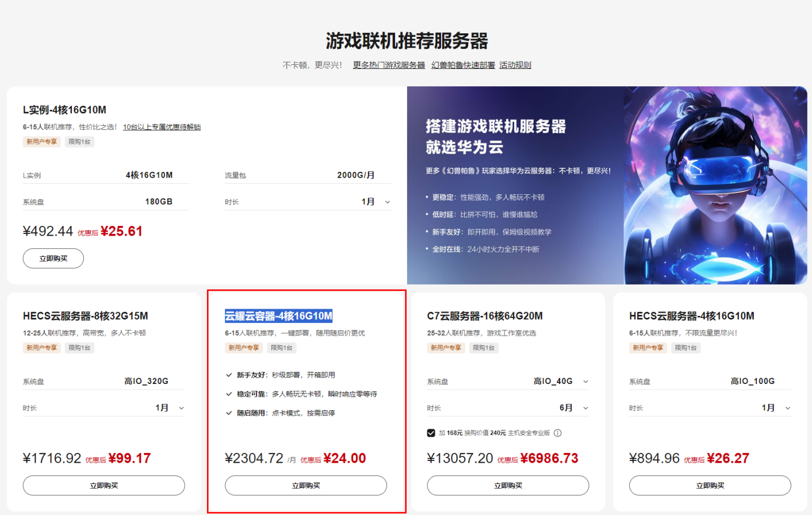Screen dimensions: 812x515
Task: Click the discounted price ¥99.17
Action: click(x=129, y=458)
